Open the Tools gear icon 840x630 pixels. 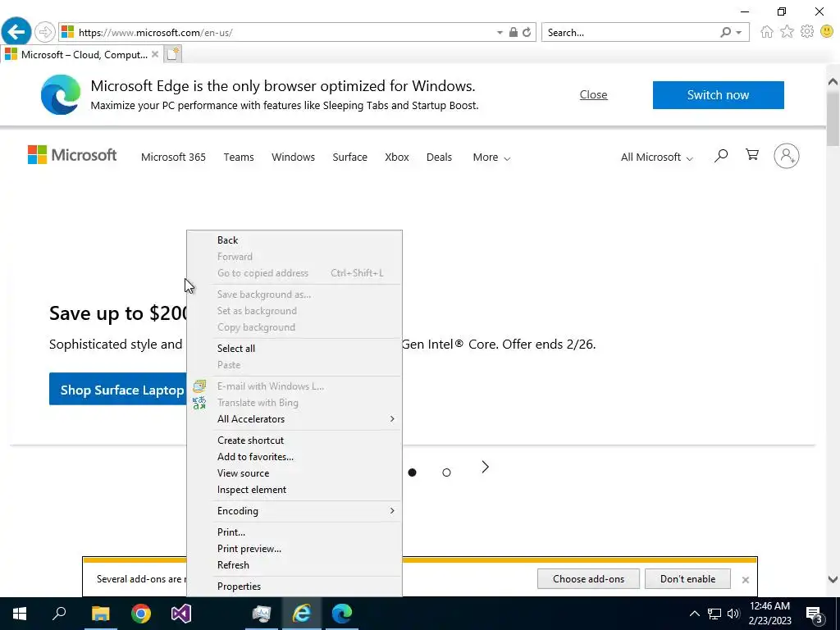point(807,32)
